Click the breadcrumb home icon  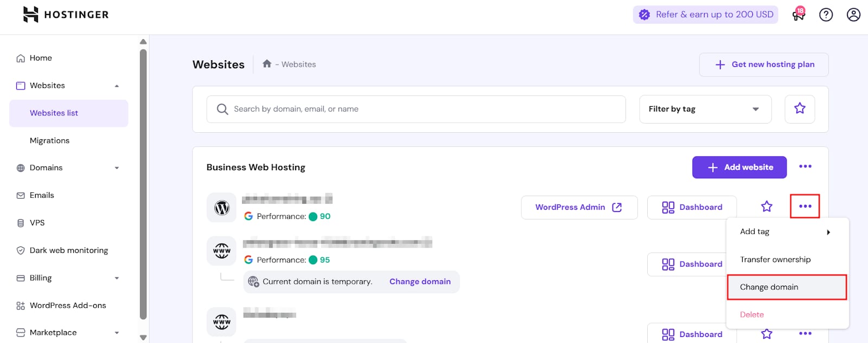267,64
